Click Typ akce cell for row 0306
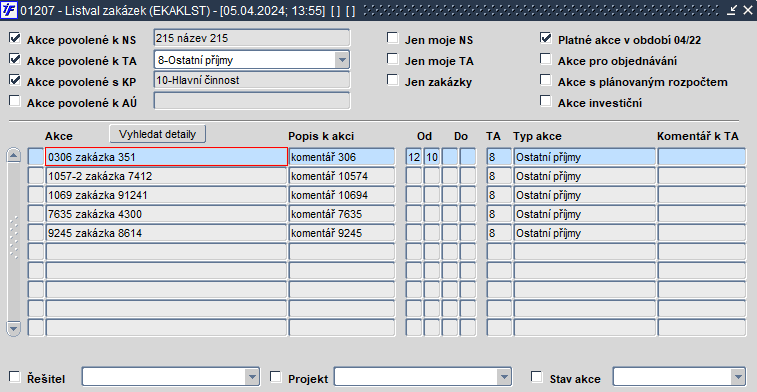 pyautogui.click(x=584, y=157)
